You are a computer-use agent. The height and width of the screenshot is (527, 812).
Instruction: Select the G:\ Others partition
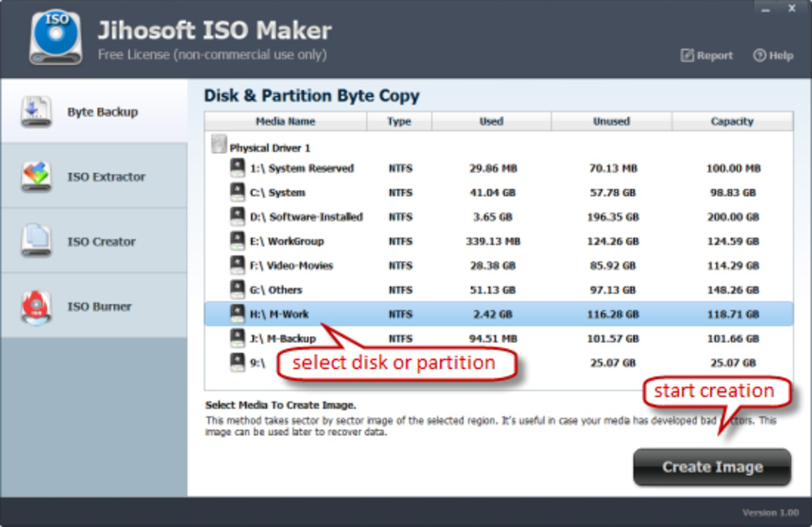[499, 290]
